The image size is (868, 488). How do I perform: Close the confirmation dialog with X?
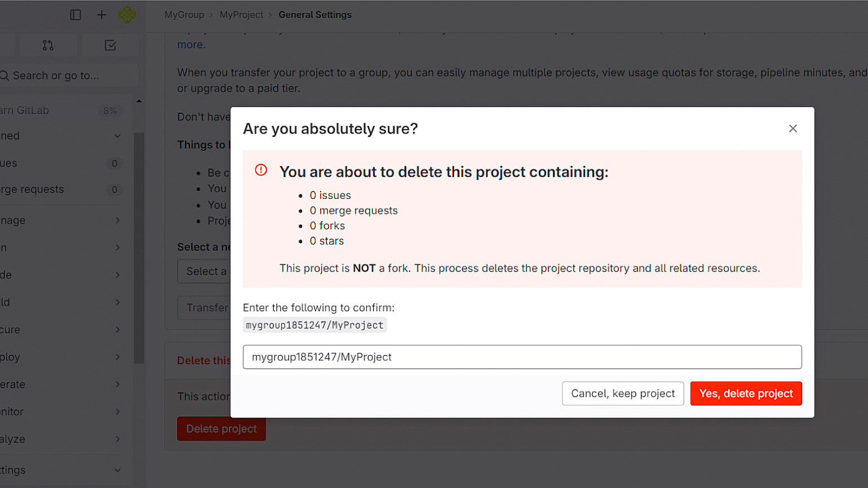point(793,128)
